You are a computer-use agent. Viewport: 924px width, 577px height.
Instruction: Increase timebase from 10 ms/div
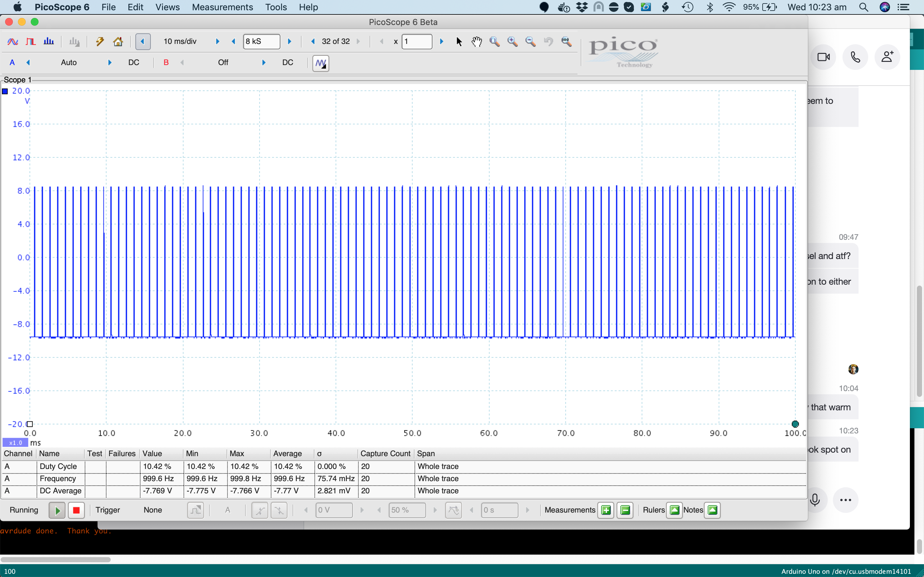[x=218, y=42]
